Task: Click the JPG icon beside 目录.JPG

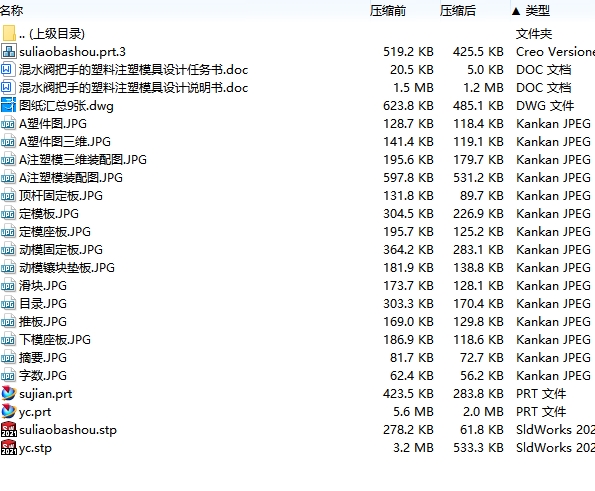Action: (8, 304)
